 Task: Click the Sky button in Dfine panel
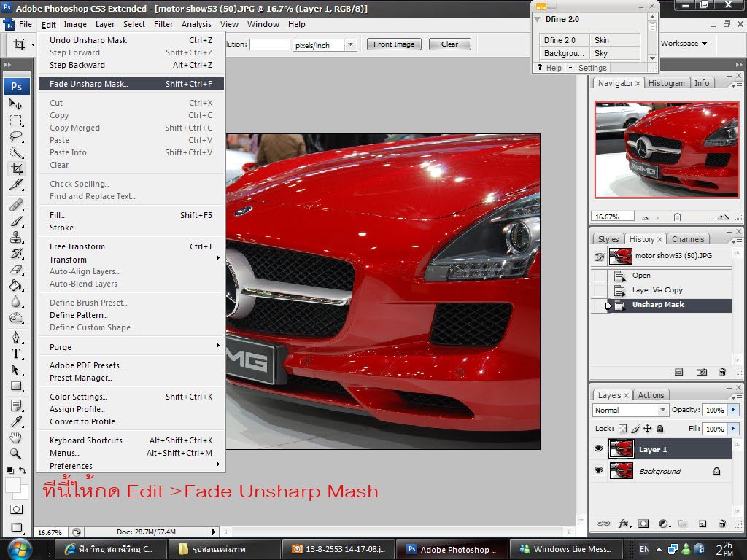[x=614, y=53]
